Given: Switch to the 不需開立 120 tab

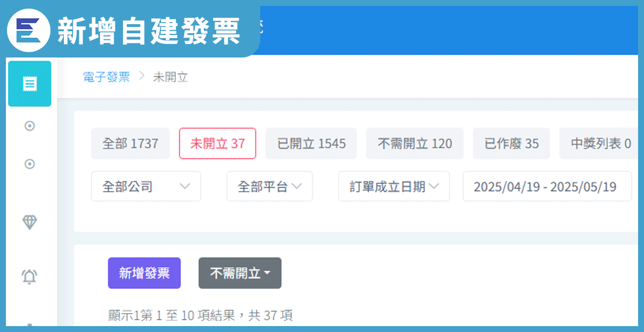Looking at the screenshot, I should pos(415,143).
